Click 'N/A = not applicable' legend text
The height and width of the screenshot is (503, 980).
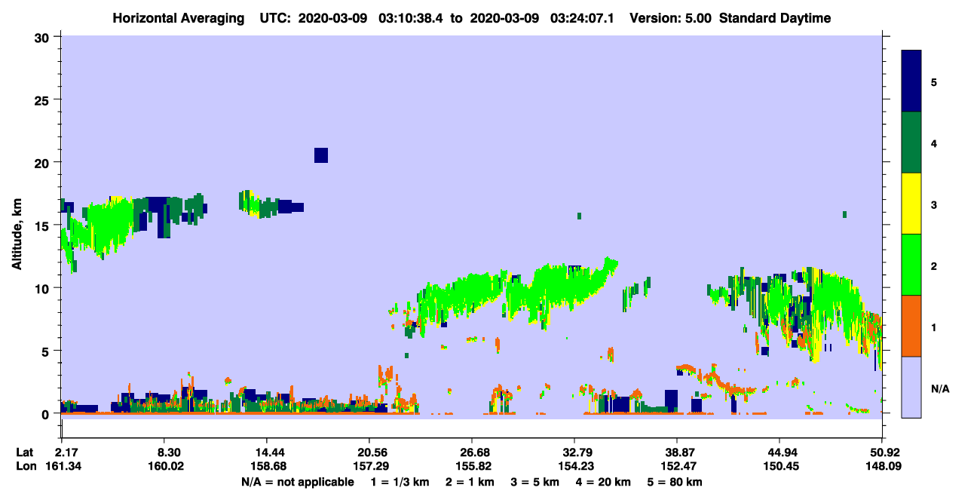tap(297, 481)
